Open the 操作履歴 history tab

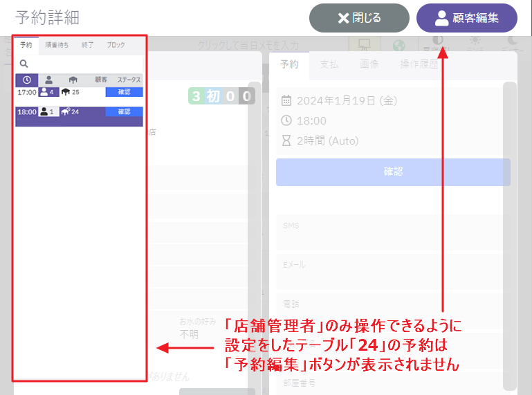coord(419,64)
